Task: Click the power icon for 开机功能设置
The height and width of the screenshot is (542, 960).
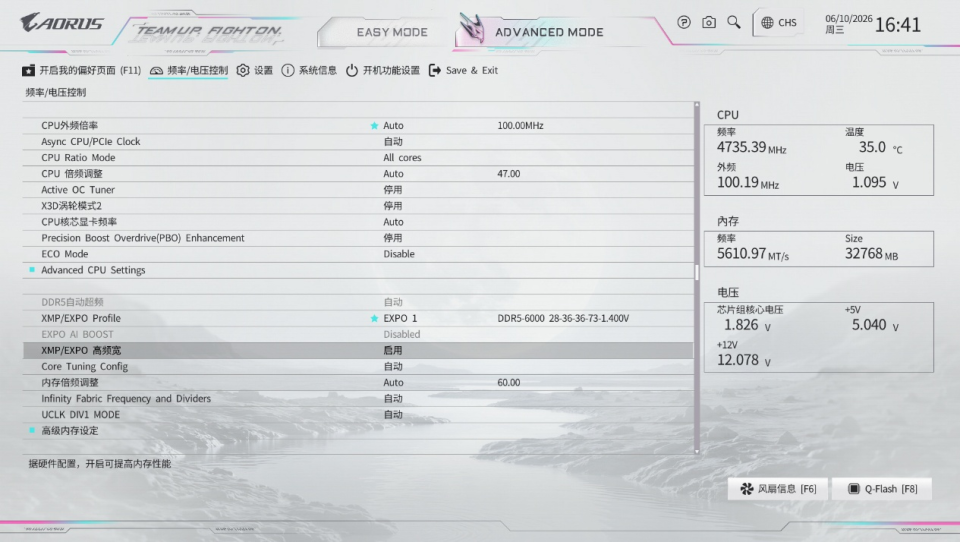Action: tap(351, 70)
